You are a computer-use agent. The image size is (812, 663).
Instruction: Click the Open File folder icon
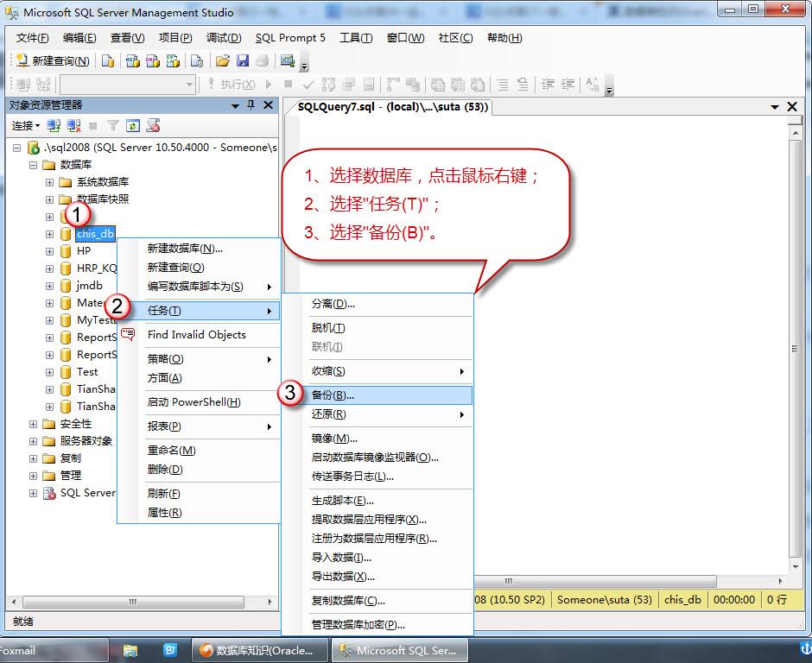click(x=223, y=61)
